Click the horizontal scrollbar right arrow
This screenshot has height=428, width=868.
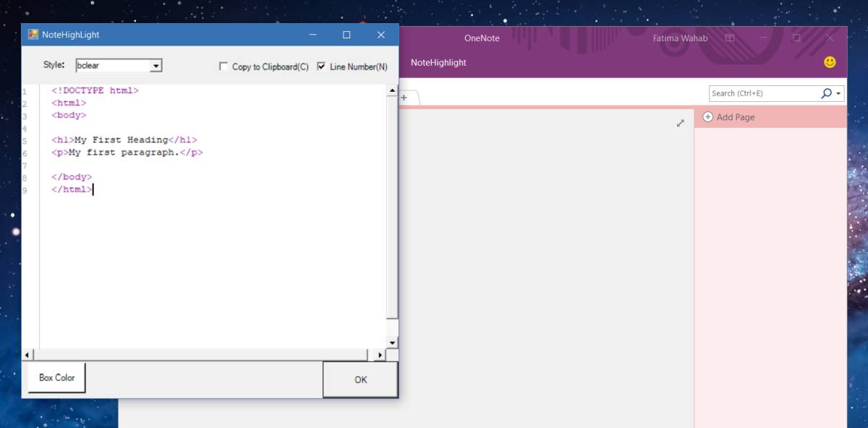click(x=380, y=355)
